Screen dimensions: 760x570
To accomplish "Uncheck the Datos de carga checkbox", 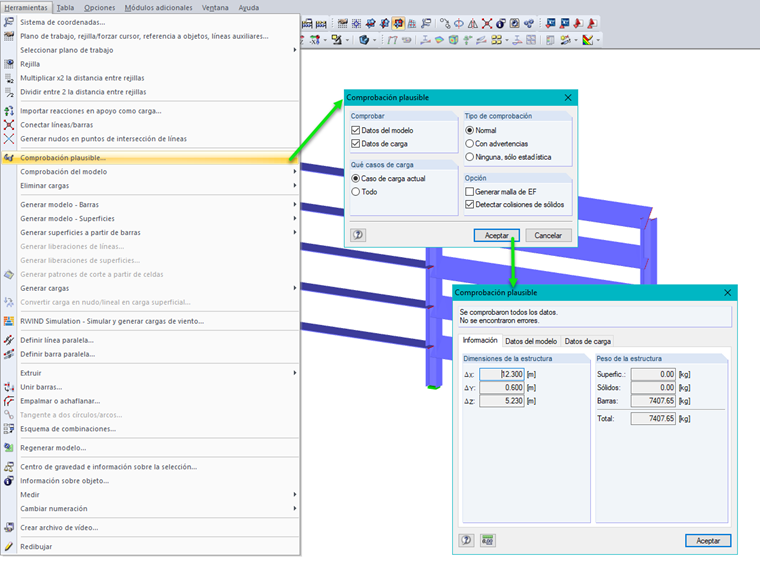I will 355,143.
